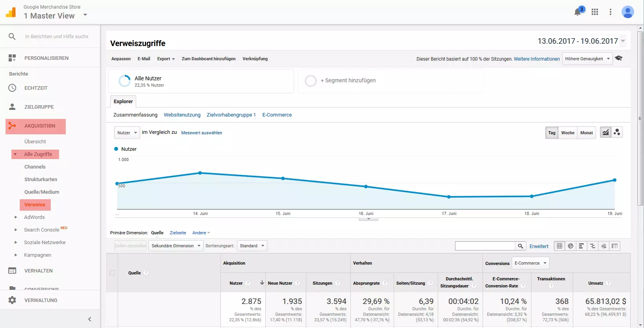Switch the chart interval to Monat
Image resolution: width=644 pixels, height=328 pixels.
click(587, 133)
